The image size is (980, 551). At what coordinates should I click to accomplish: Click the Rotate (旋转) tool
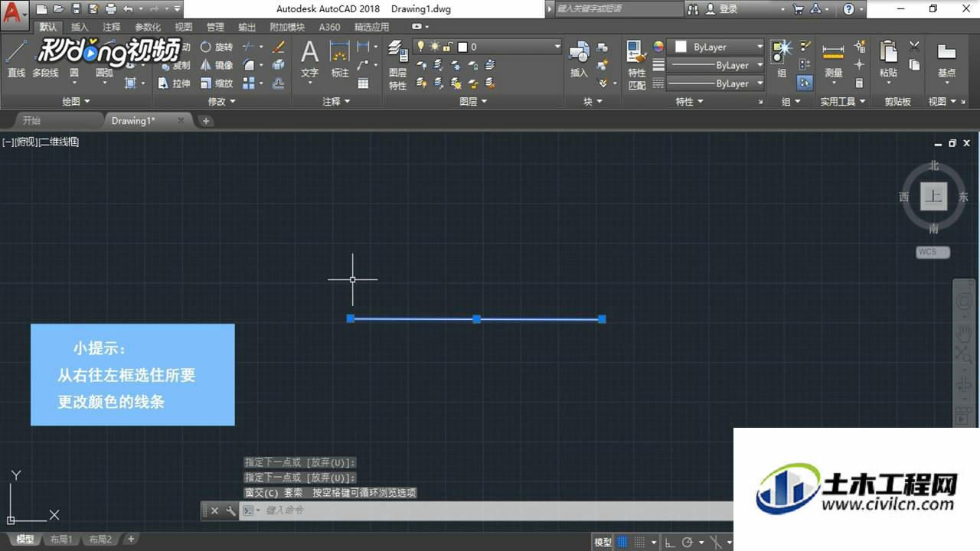coord(217,47)
